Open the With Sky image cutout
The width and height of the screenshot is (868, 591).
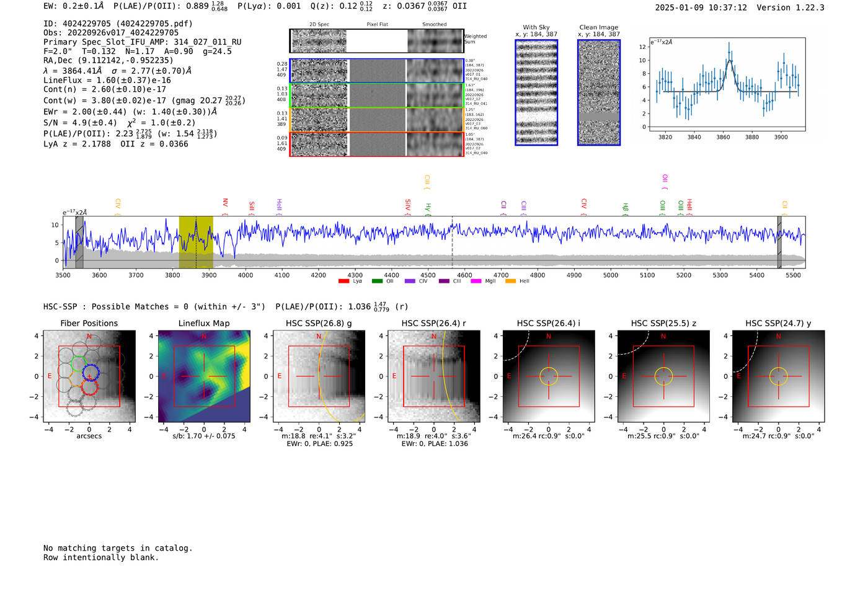click(x=536, y=92)
